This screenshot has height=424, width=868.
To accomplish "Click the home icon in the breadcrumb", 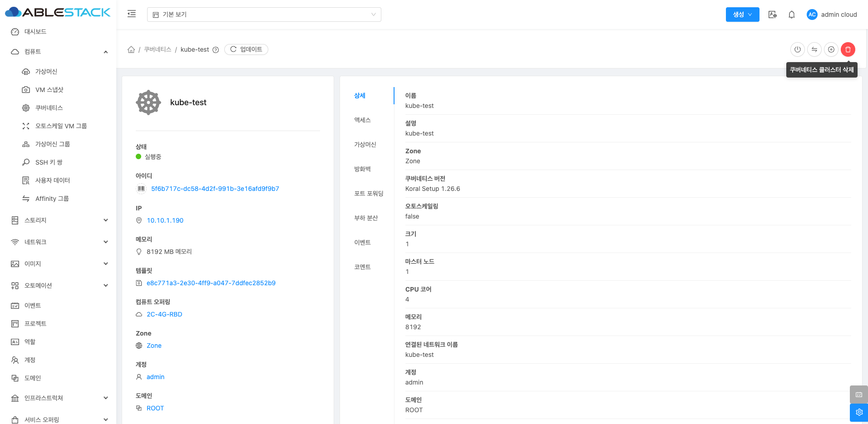I will (x=131, y=49).
